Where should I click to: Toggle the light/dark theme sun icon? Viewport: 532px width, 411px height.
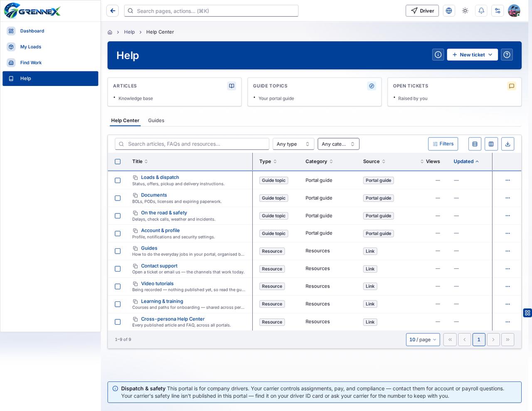pyautogui.click(x=465, y=11)
